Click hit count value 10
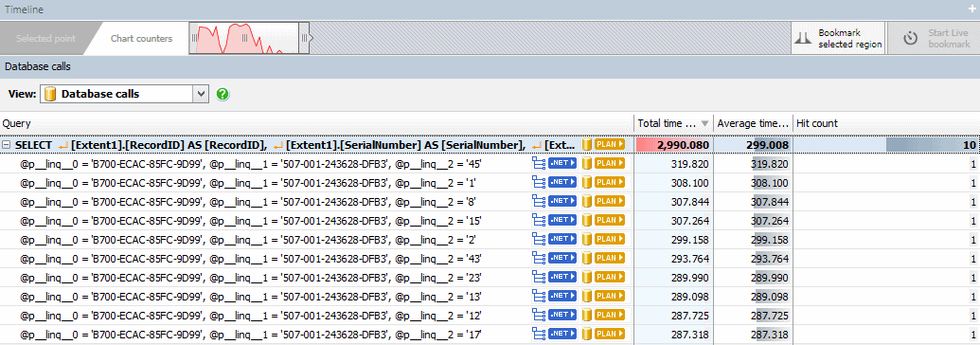The height and width of the screenshot is (345, 980). pos(970,145)
